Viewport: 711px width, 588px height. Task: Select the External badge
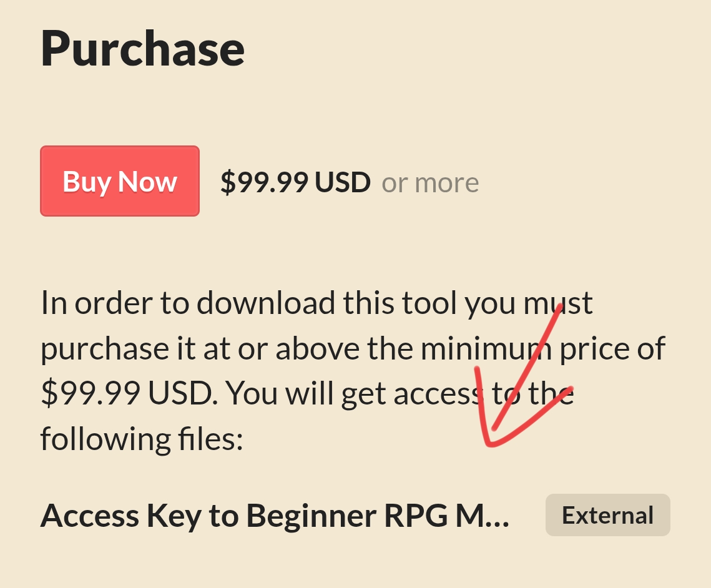(607, 515)
